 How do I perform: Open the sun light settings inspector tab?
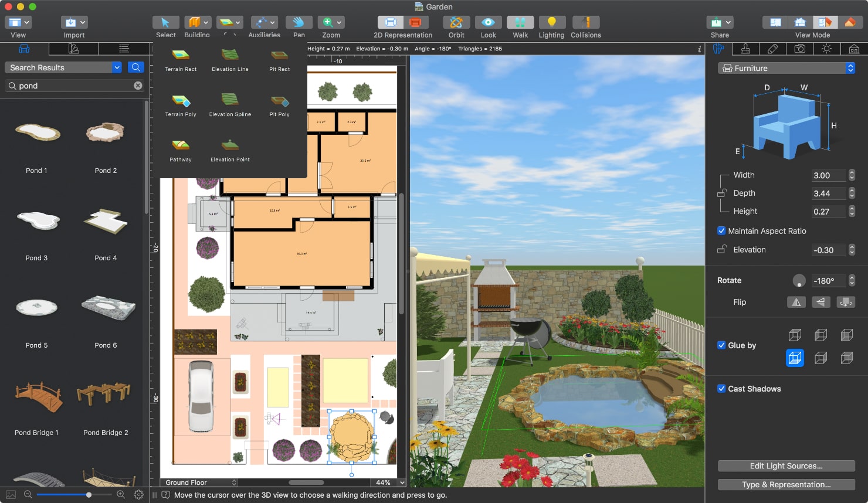point(826,49)
